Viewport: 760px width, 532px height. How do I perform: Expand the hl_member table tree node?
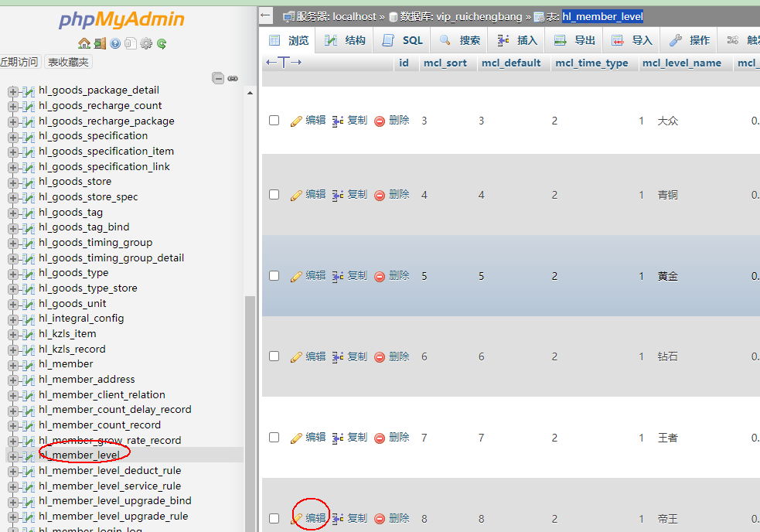(13, 364)
